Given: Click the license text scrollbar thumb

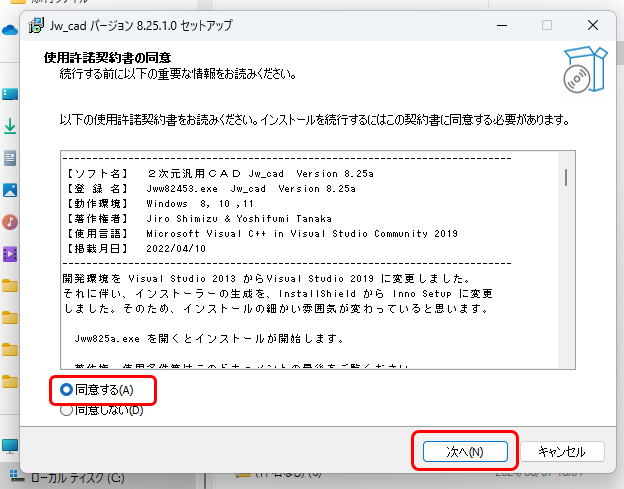Looking at the screenshot, I should coord(566,178).
